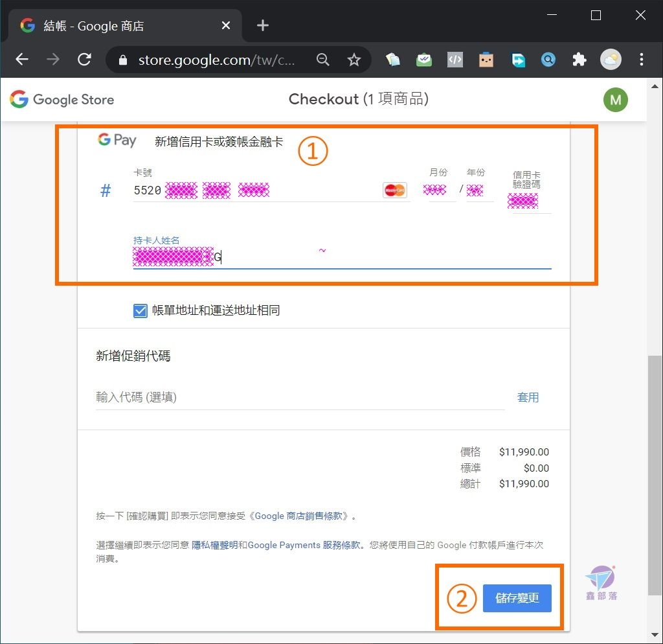Screen dimensions: 663x644
Task: Click the blue circle search extension icon
Action: click(548, 60)
